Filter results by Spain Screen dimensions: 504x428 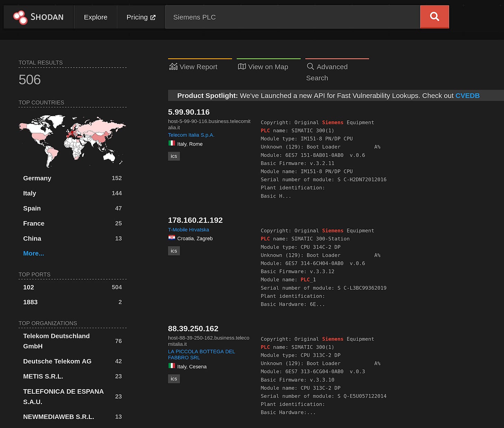coord(72,208)
